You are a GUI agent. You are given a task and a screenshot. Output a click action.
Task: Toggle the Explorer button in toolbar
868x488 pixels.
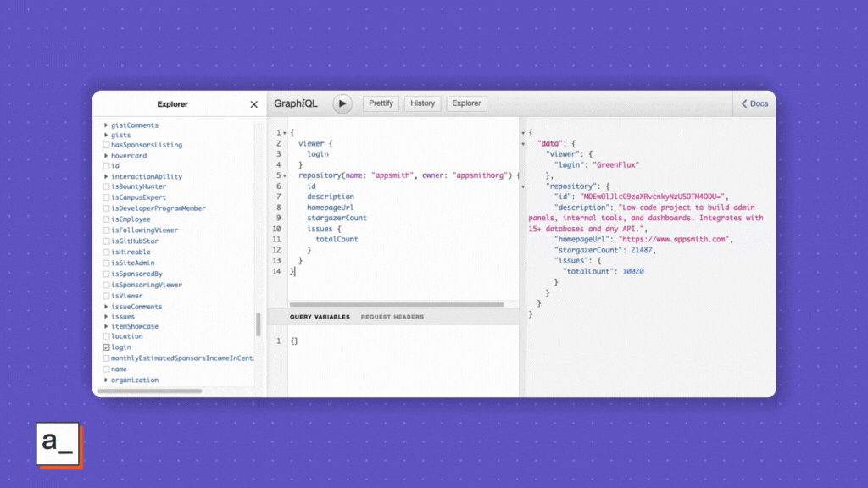pos(466,103)
